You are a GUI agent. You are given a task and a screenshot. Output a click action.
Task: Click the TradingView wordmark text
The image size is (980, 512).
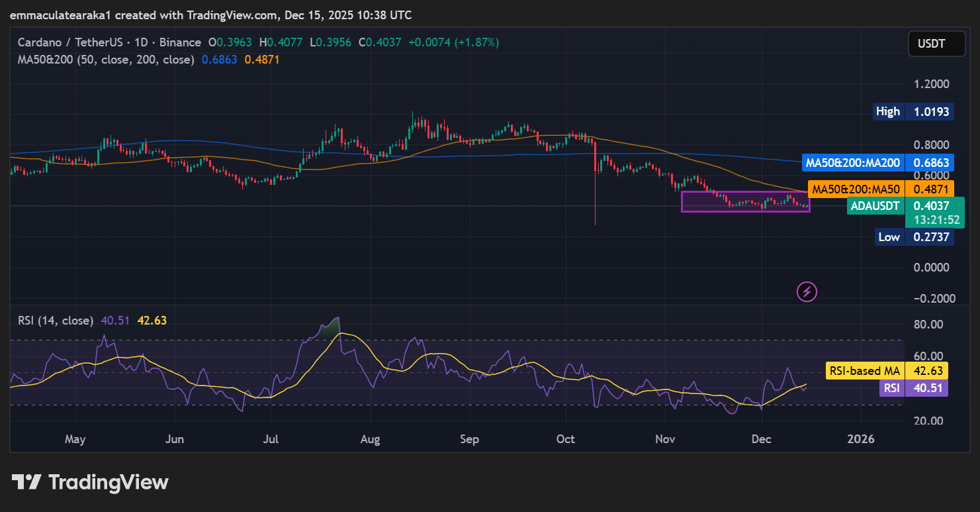(x=109, y=482)
